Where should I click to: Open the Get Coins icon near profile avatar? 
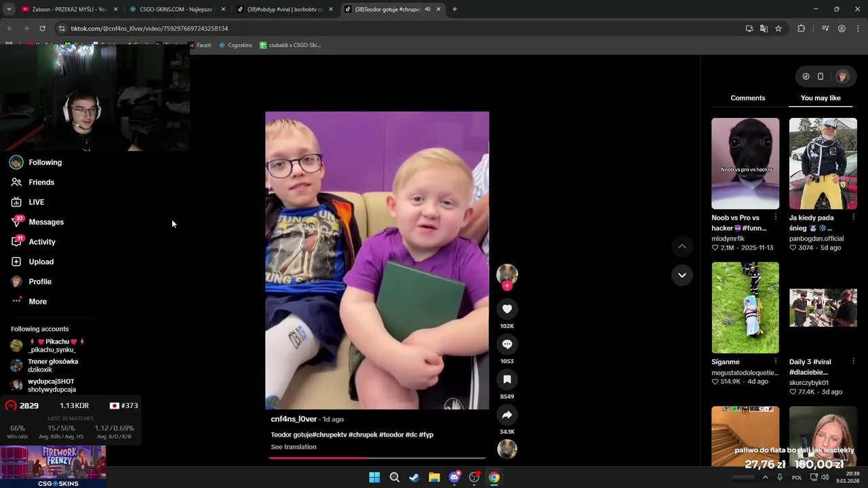pos(806,77)
